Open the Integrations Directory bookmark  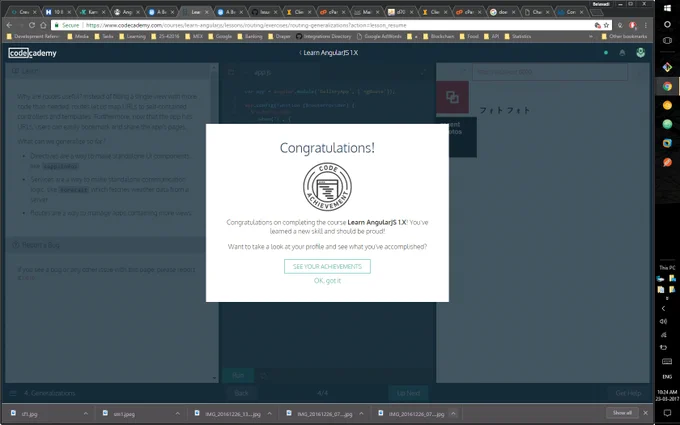pos(324,36)
